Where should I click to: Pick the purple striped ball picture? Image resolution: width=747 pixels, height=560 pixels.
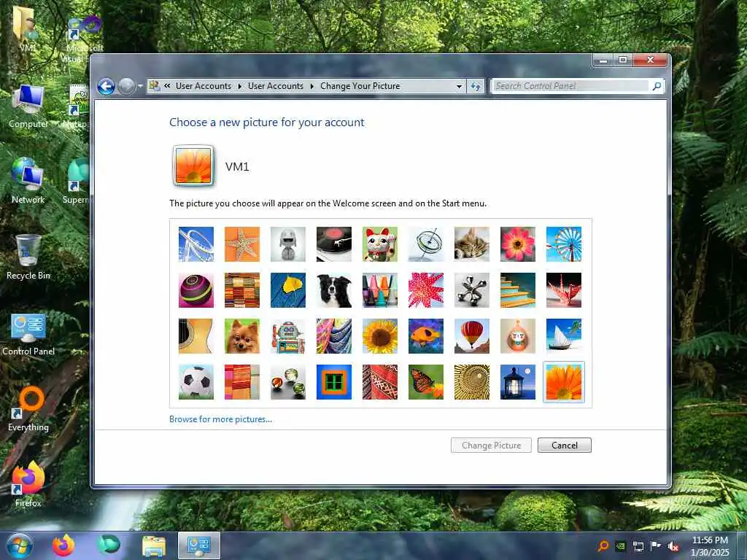(x=196, y=290)
